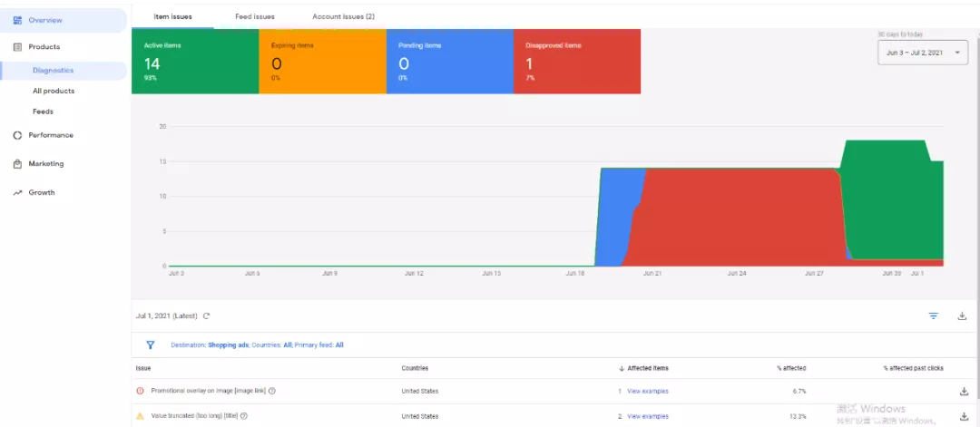The height and width of the screenshot is (427, 980).
Task: Open the filter list icon above the issues table
Action: click(933, 316)
